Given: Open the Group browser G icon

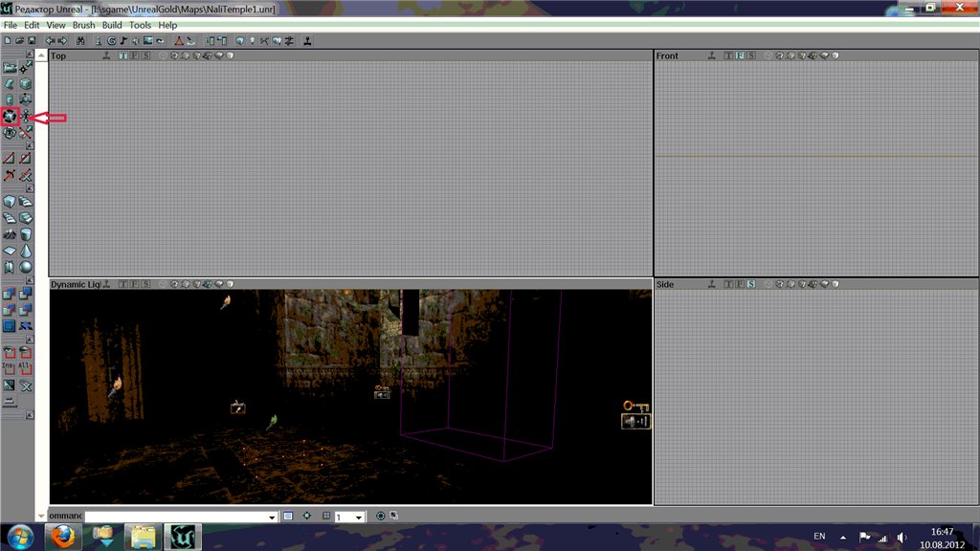Looking at the screenshot, I should [x=111, y=40].
